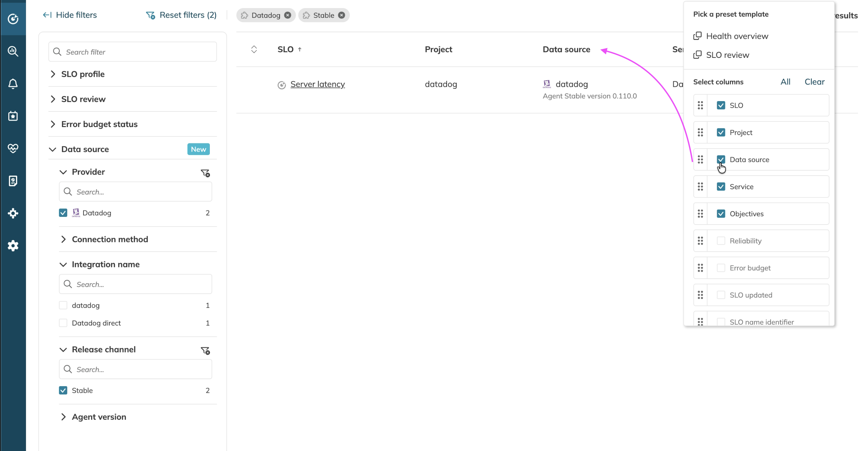Viewport: 868px width, 451px height.
Task: Open the reports document icon in the sidebar
Action: pos(13,181)
